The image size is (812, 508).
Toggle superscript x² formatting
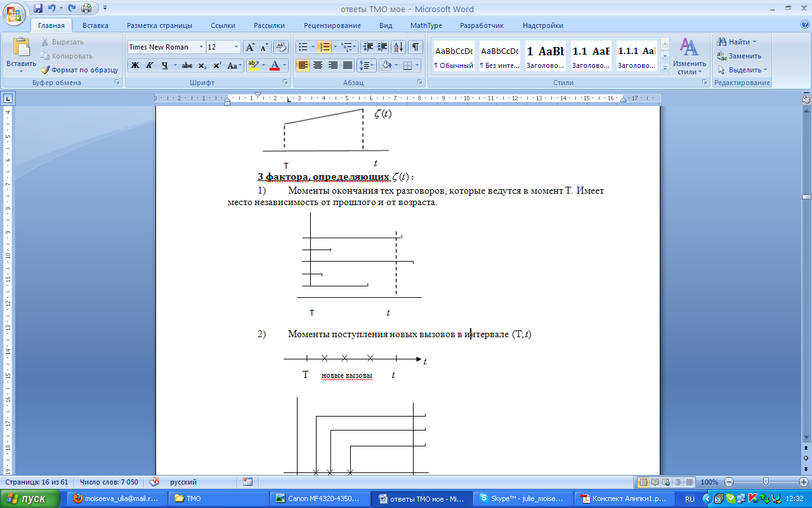(217, 65)
